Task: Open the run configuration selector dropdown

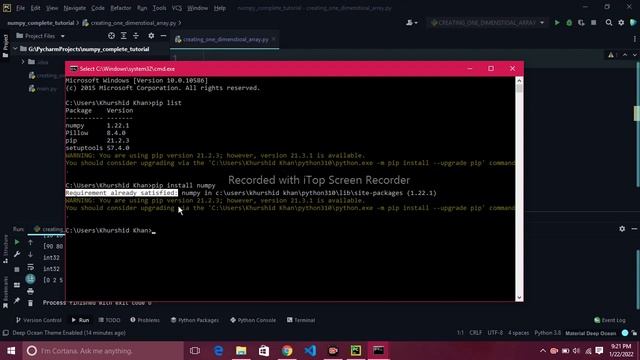Action: [x=487, y=23]
